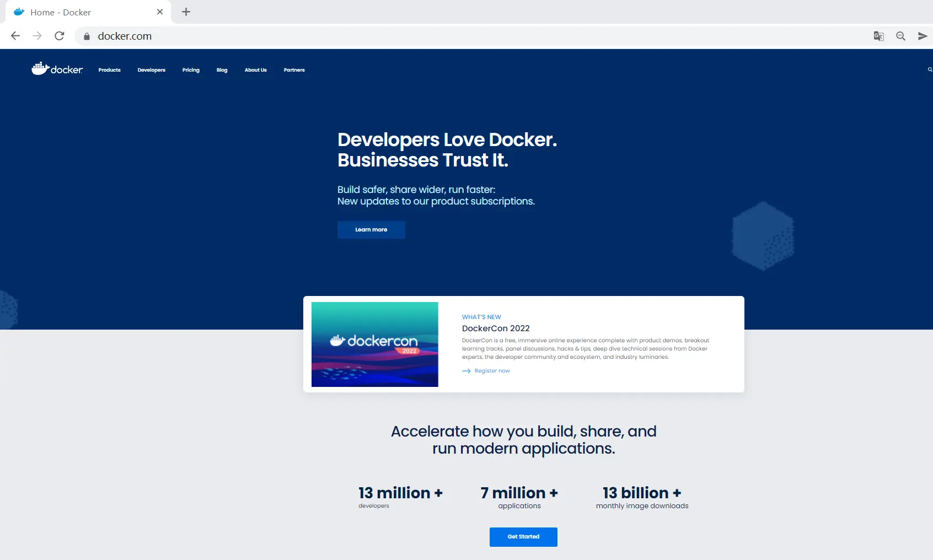
Task: Click the 'monthly image downloads' caption
Action: [x=642, y=506]
